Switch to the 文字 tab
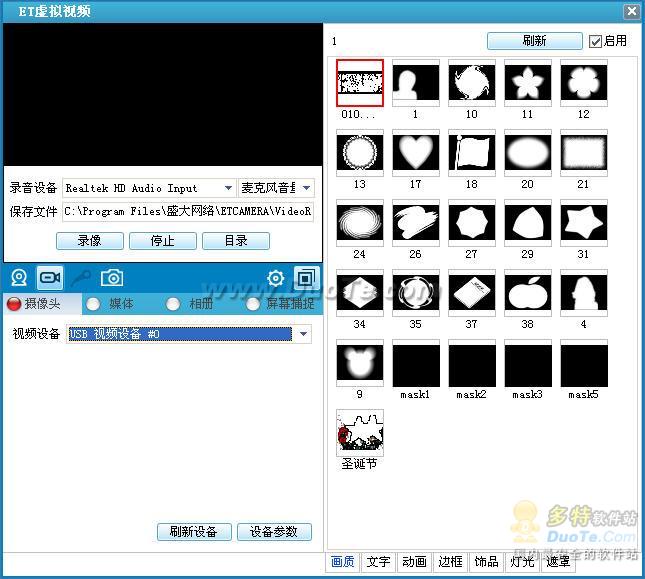 point(378,562)
